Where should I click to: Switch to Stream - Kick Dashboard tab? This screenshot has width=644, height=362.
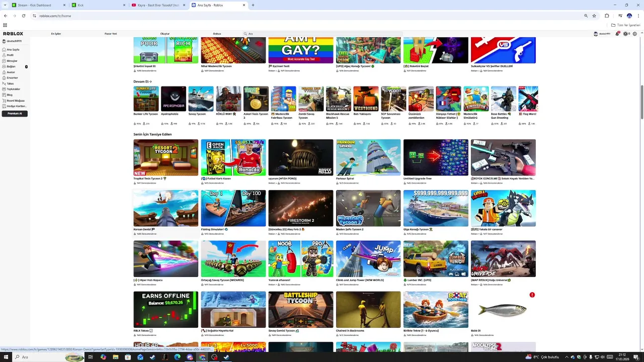[39, 5]
